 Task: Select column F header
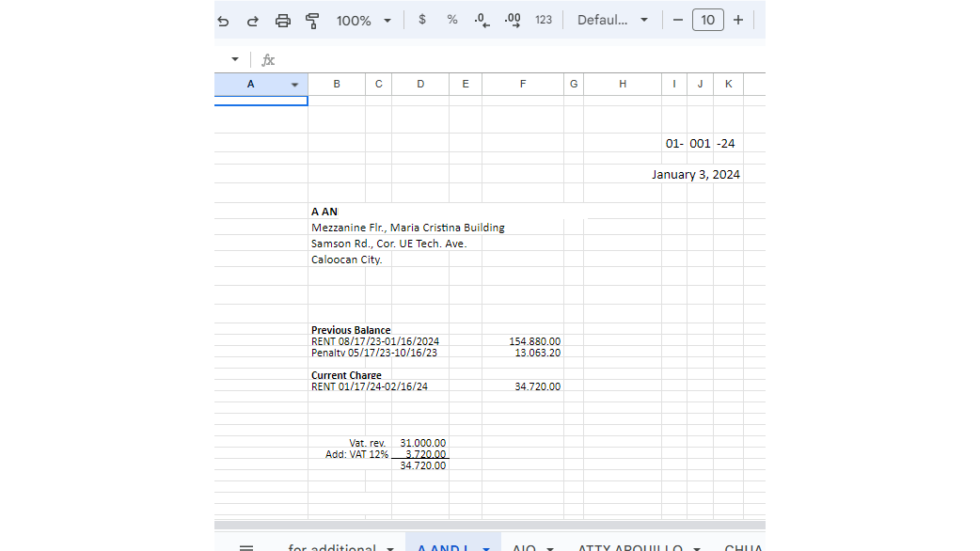coord(523,85)
